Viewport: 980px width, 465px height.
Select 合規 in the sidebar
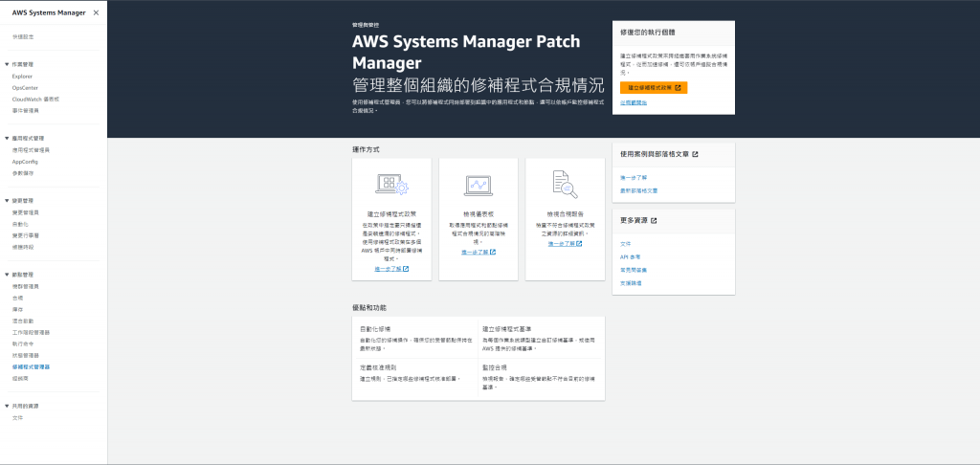point(17,298)
